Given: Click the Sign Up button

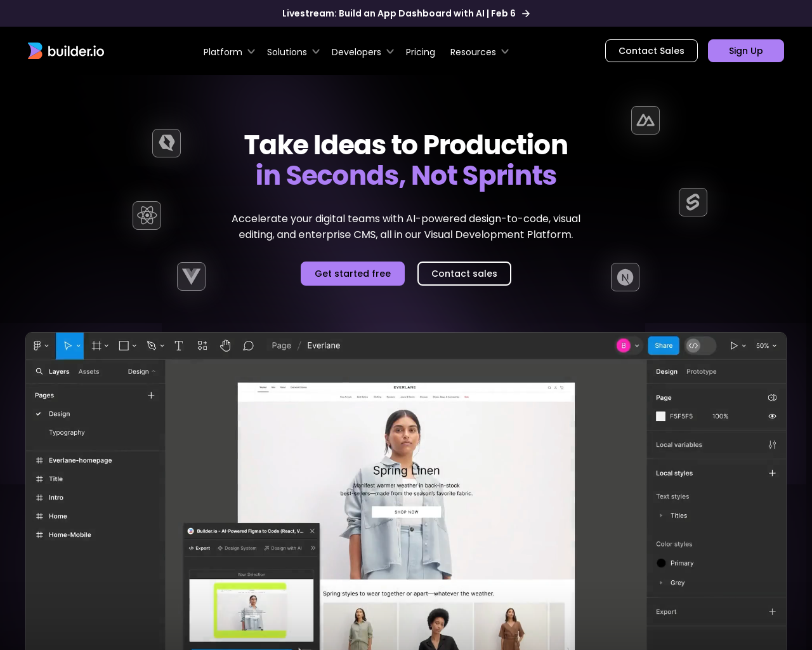Looking at the screenshot, I should pos(746,51).
